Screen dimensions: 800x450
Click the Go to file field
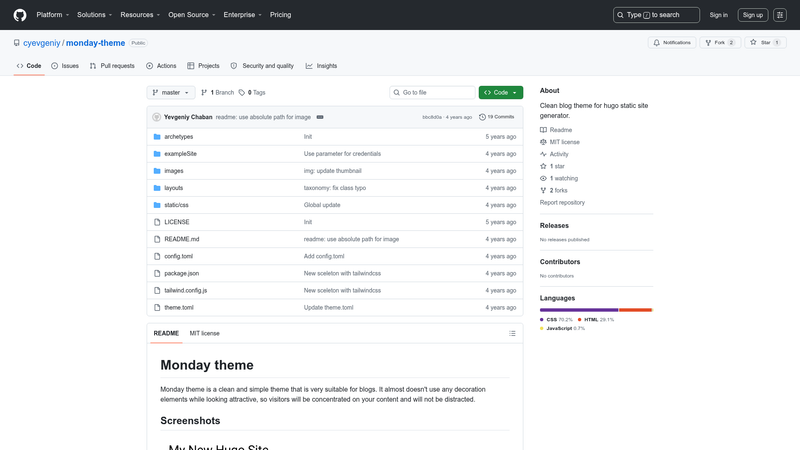tap(432, 92)
